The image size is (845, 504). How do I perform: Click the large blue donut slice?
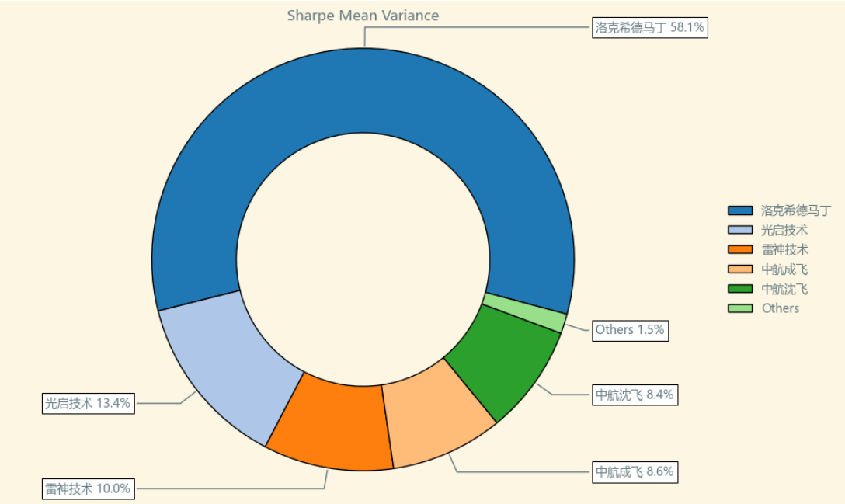[x=363, y=91]
